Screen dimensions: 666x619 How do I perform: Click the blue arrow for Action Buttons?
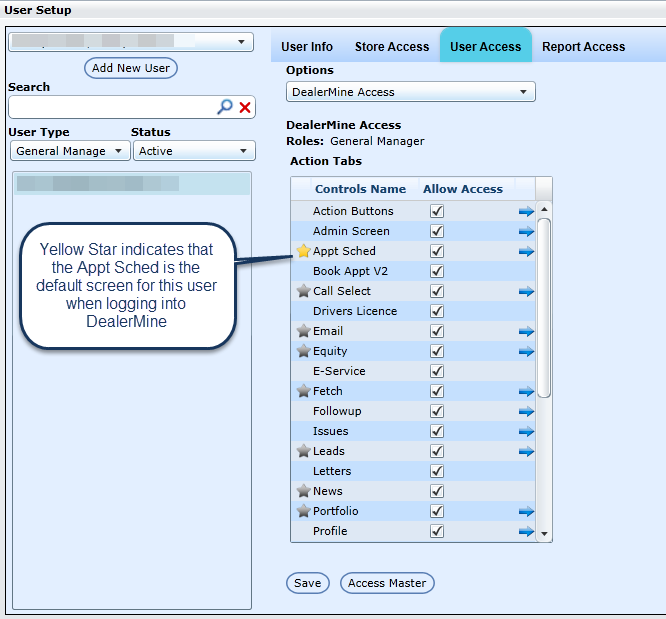526,211
